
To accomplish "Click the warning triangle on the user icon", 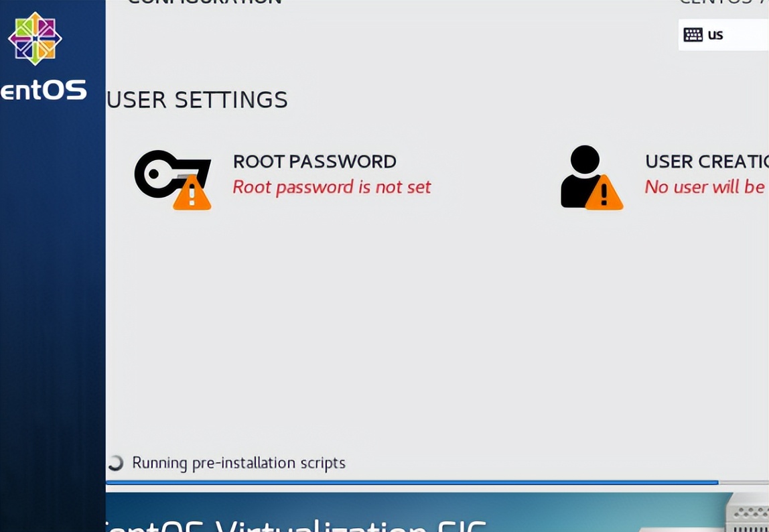I will (x=604, y=193).
